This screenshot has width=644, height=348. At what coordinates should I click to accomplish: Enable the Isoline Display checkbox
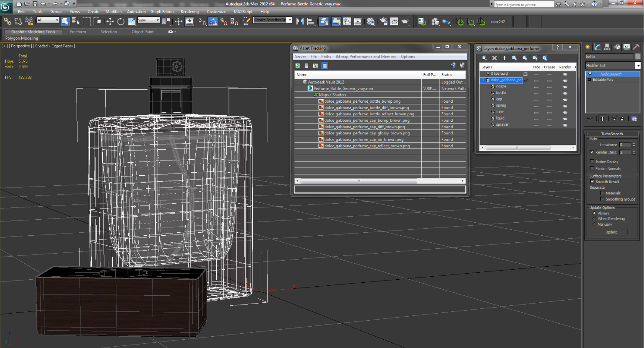[x=592, y=161]
